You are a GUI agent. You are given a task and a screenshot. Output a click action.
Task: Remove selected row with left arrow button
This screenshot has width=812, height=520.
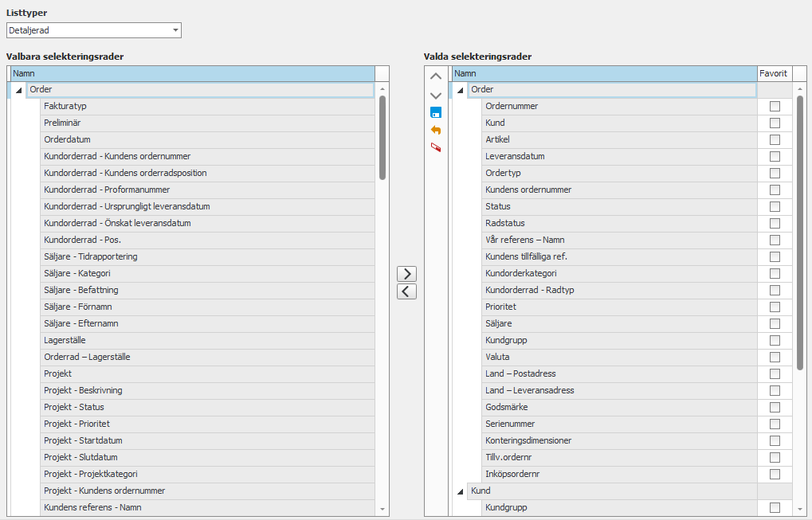tap(406, 291)
